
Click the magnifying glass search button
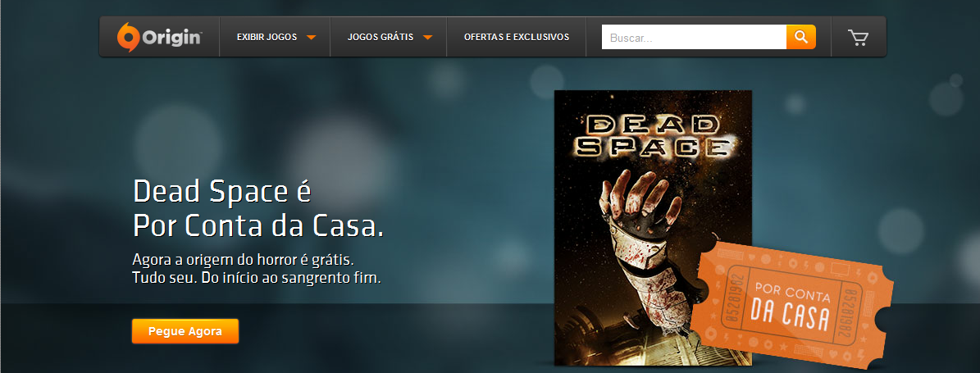[x=800, y=37]
